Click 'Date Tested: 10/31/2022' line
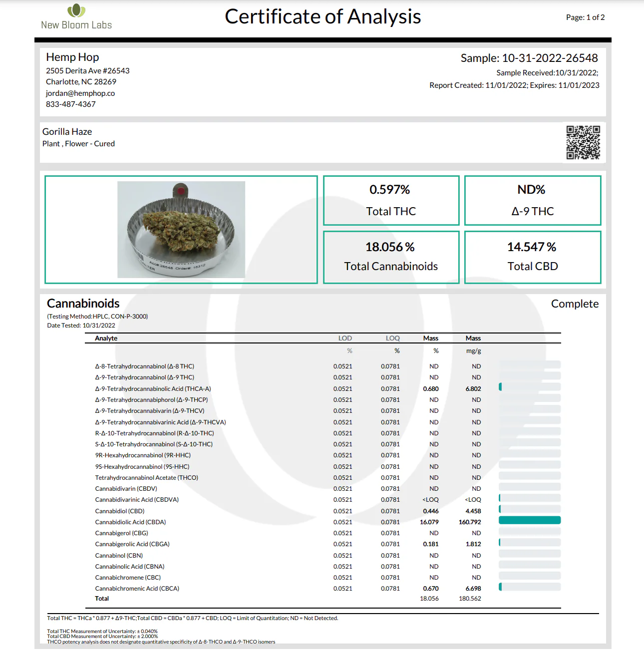The height and width of the screenshot is (660, 644). (x=81, y=326)
